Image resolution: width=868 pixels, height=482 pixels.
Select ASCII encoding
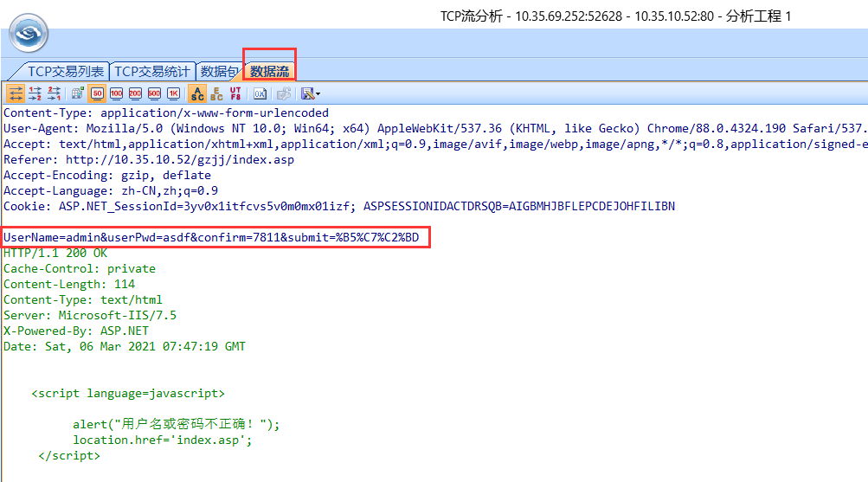tap(197, 93)
